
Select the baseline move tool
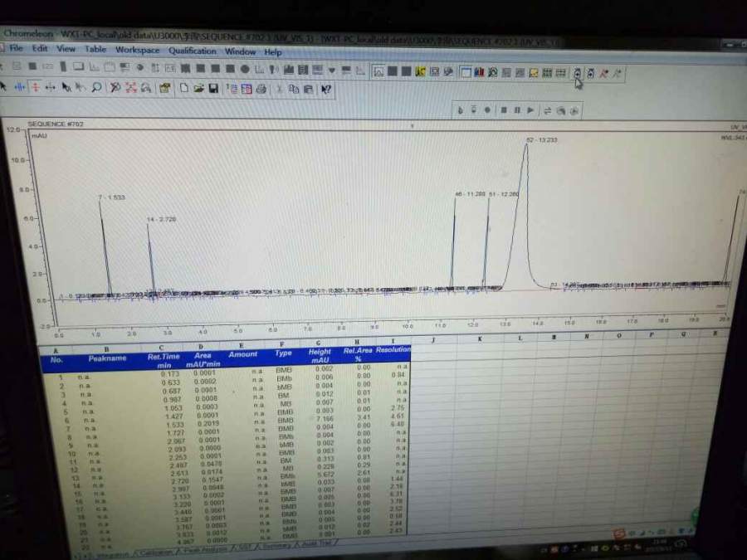[x=50, y=87]
